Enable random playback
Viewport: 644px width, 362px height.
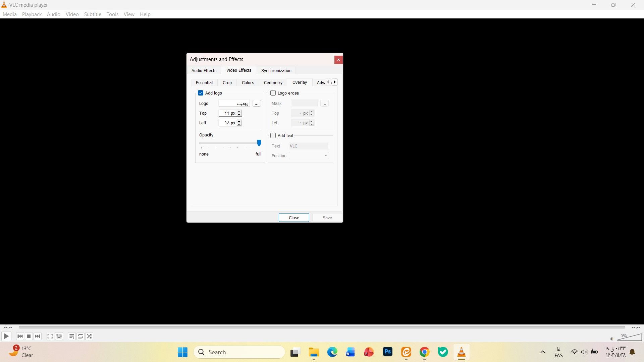click(x=89, y=336)
